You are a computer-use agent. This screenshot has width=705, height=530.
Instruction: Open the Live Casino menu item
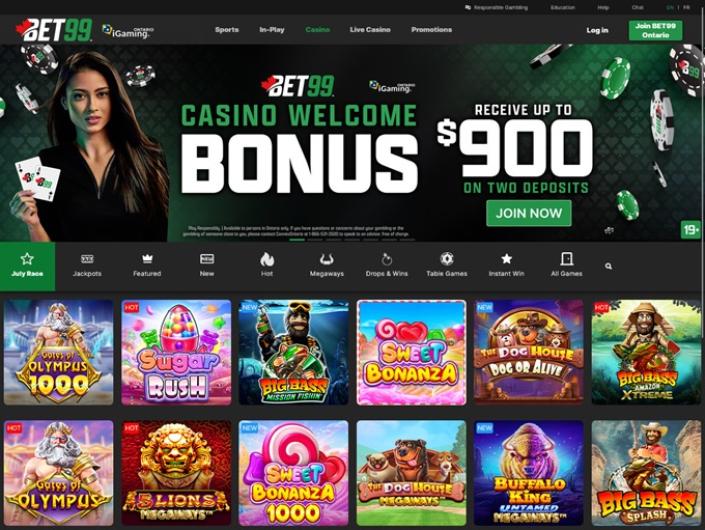pos(370,30)
